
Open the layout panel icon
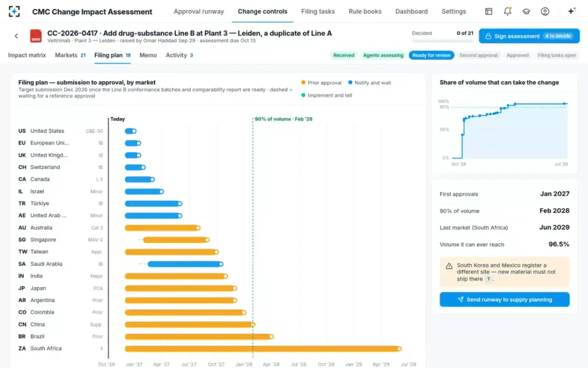489,11
